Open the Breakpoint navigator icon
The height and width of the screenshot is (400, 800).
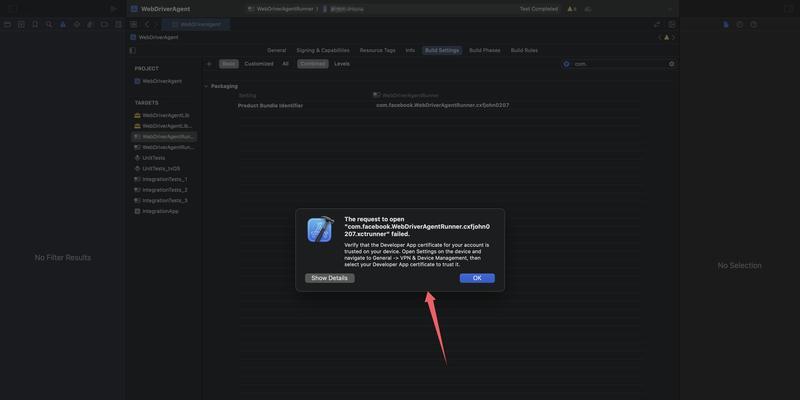point(104,24)
